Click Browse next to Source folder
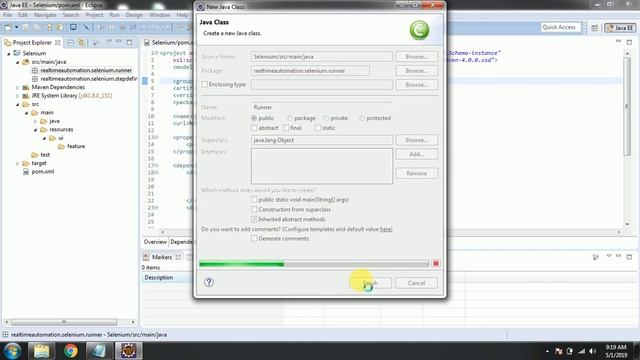The image size is (640, 360). pos(416,57)
